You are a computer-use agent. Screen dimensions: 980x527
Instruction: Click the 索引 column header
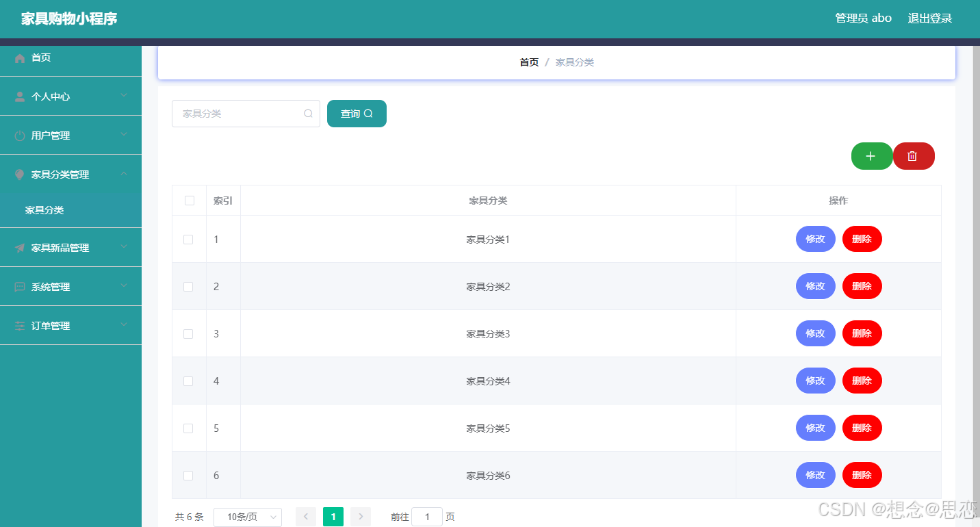223,201
